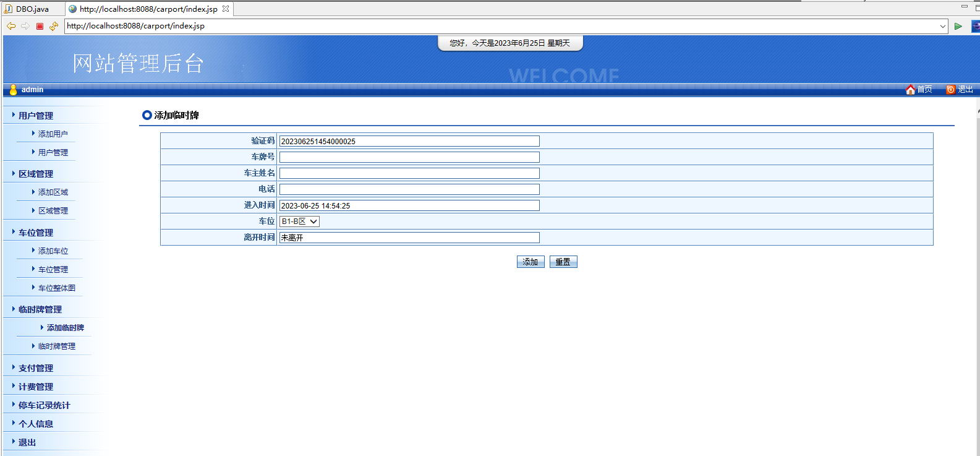Click the admin user avatar icon
Viewport: 980px width, 456px height.
13,90
